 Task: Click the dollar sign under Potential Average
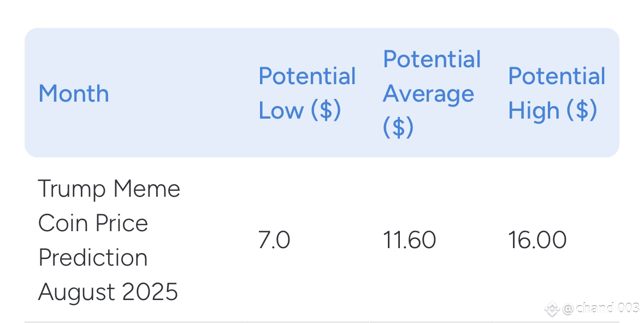(398, 127)
